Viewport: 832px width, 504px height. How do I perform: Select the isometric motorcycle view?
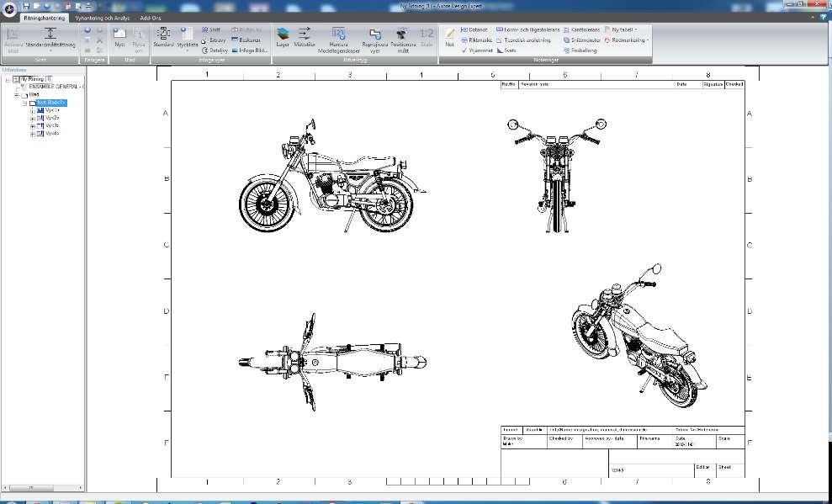pos(639,336)
